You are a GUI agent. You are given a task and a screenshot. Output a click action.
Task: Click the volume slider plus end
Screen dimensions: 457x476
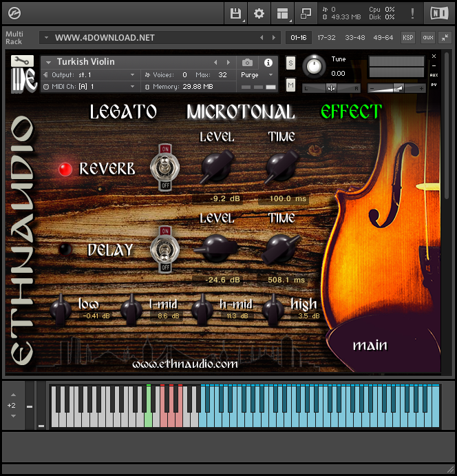click(x=421, y=89)
